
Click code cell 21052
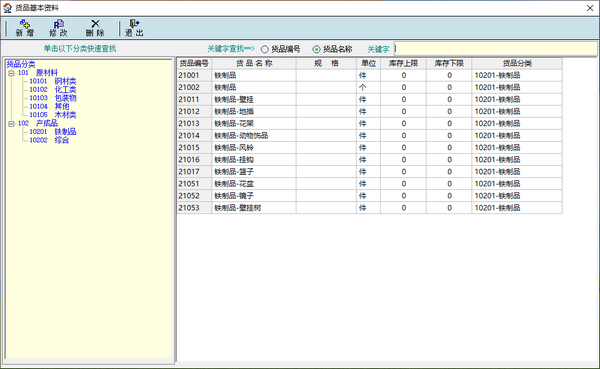(194, 196)
